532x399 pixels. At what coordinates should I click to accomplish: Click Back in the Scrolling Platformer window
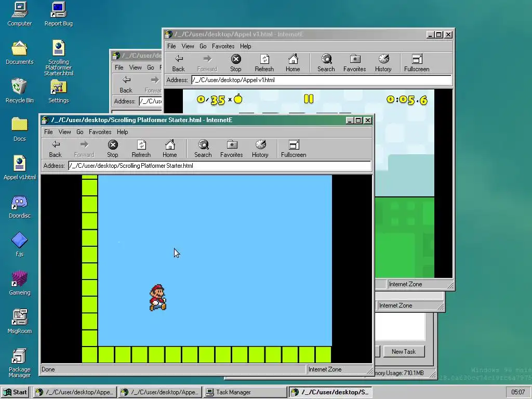click(55, 149)
